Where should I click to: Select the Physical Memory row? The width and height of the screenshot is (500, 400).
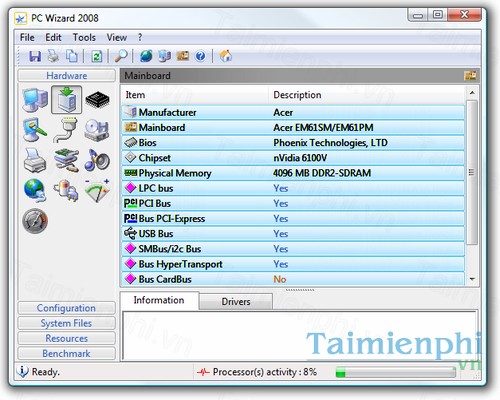click(x=293, y=173)
